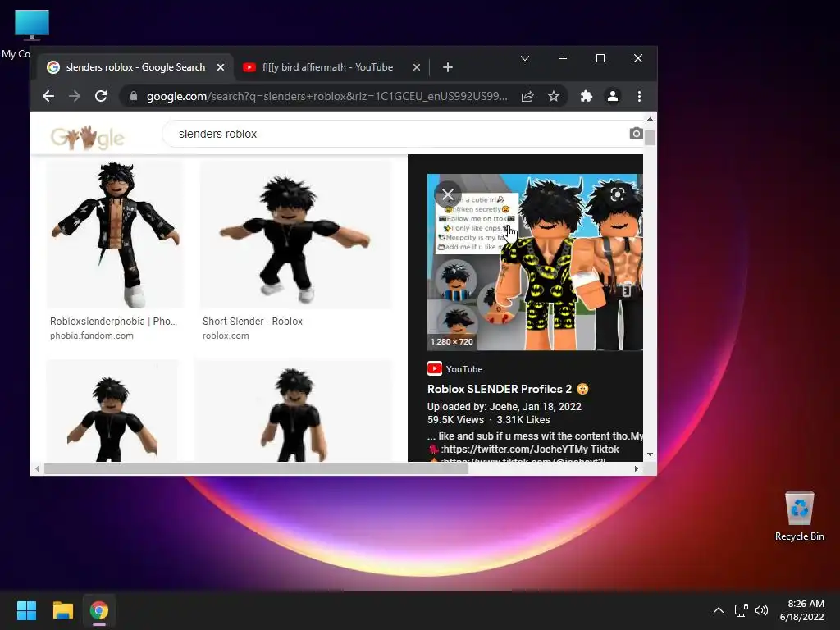Open the Extensions puzzle icon
The width and height of the screenshot is (840, 630).
[586, 96]
